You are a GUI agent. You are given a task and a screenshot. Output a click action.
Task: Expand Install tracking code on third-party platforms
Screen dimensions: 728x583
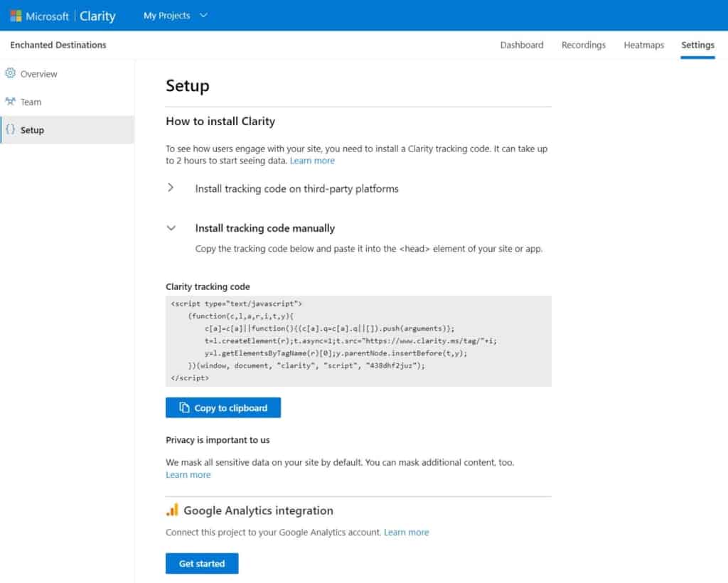click(171, 188)
